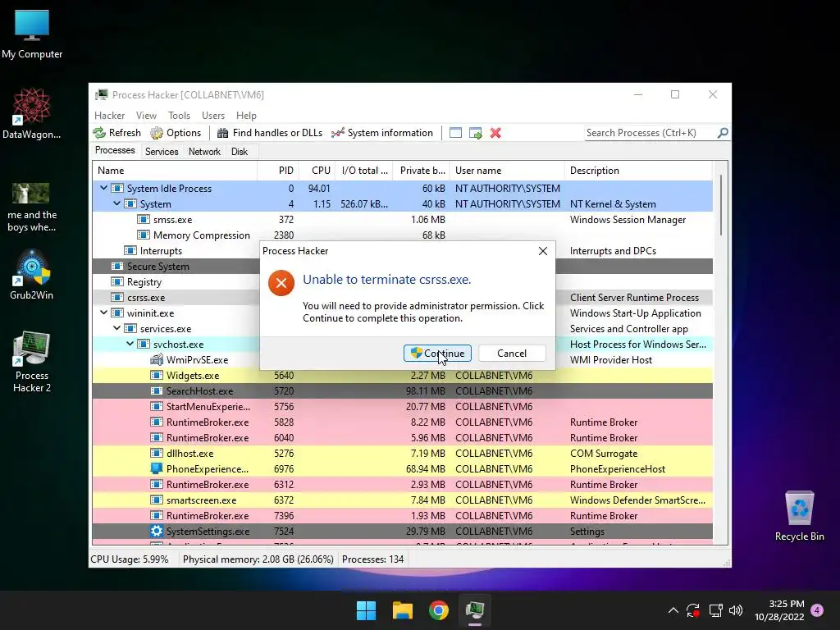Click the SystemSettings.exe gear icon
The image size is (840, 630).
157,531
